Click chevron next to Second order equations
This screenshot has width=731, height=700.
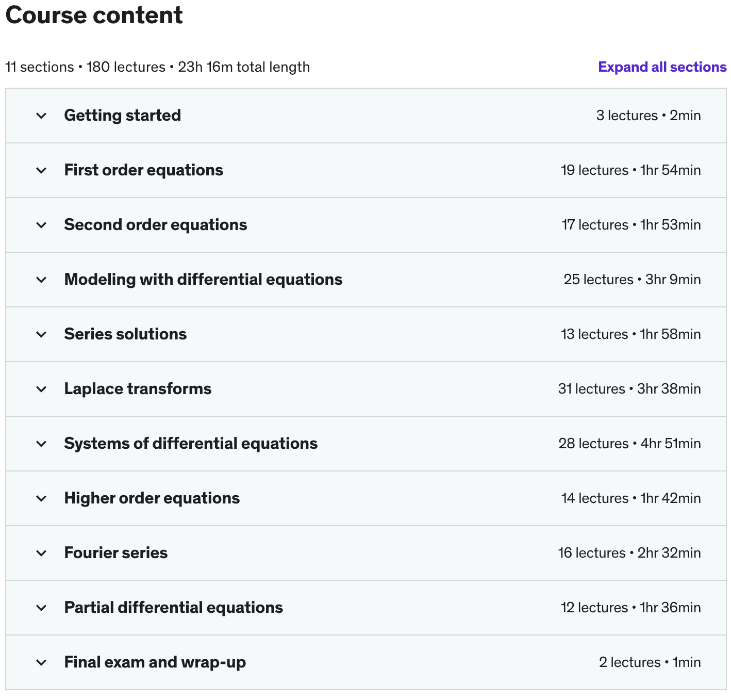point(41,225)
